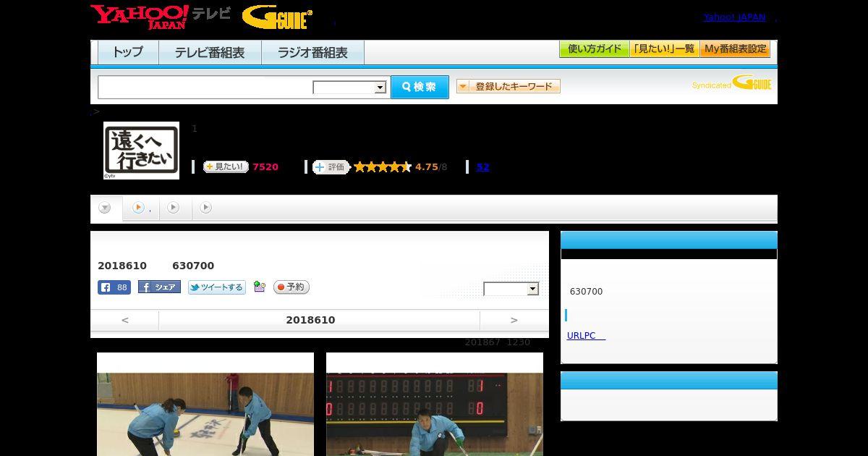Click the 2018610 date label in the date navigator
868x456 pixels.
pos(310,320)
